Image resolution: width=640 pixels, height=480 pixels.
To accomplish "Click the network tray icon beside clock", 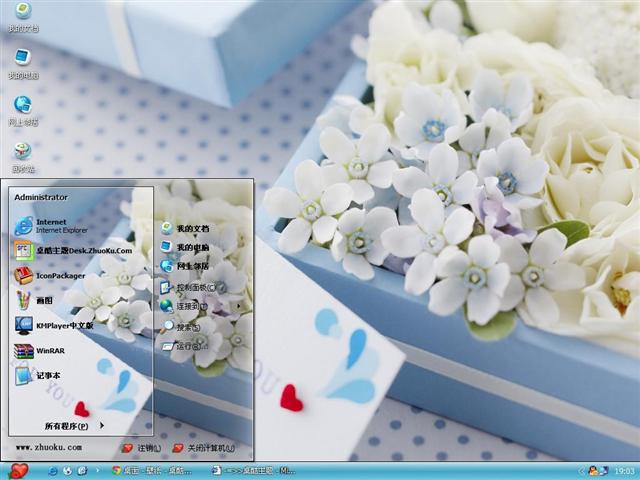I will [603, 471].
